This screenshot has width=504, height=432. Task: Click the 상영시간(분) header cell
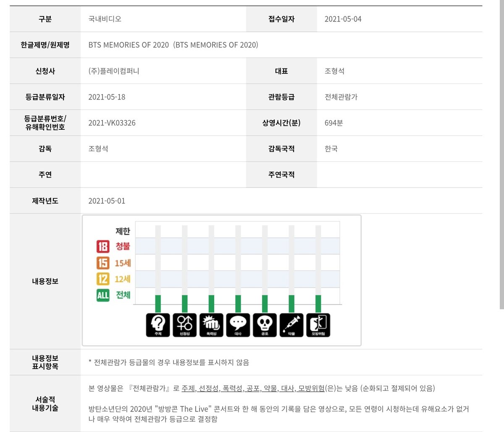tap(281, 123)
